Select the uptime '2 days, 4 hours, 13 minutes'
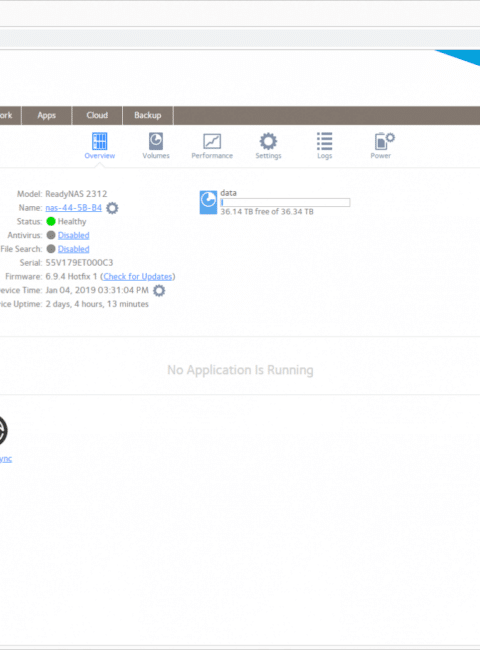Screen dimensions: 480x650 [x=97, y=304]
